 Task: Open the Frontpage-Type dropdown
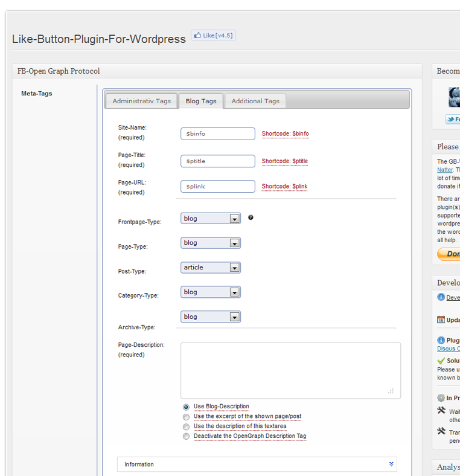coord(210,219)
